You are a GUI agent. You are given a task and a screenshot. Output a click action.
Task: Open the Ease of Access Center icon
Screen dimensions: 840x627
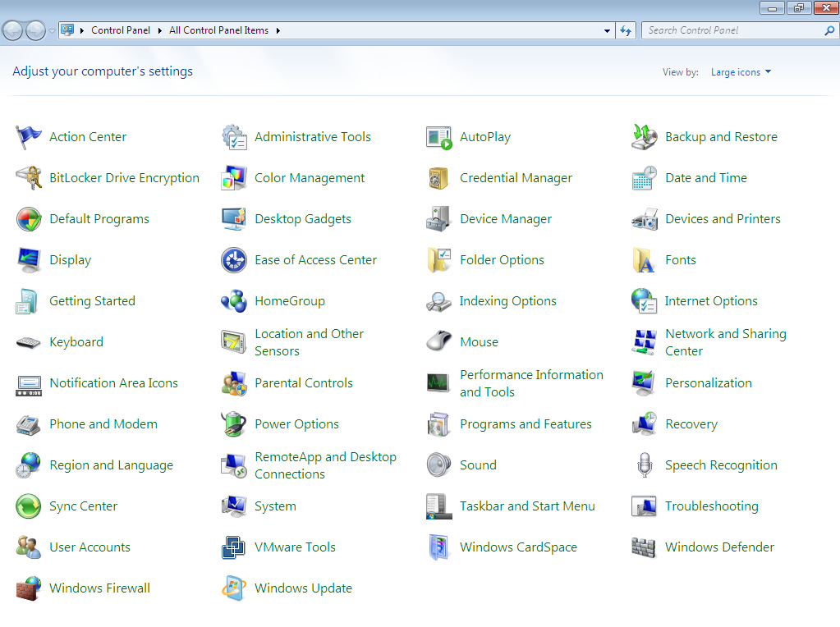tap(234, 260)
